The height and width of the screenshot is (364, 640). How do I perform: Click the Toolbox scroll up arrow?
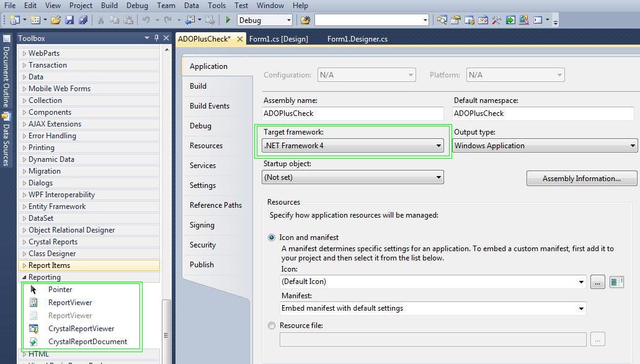(x=167, y=50)
